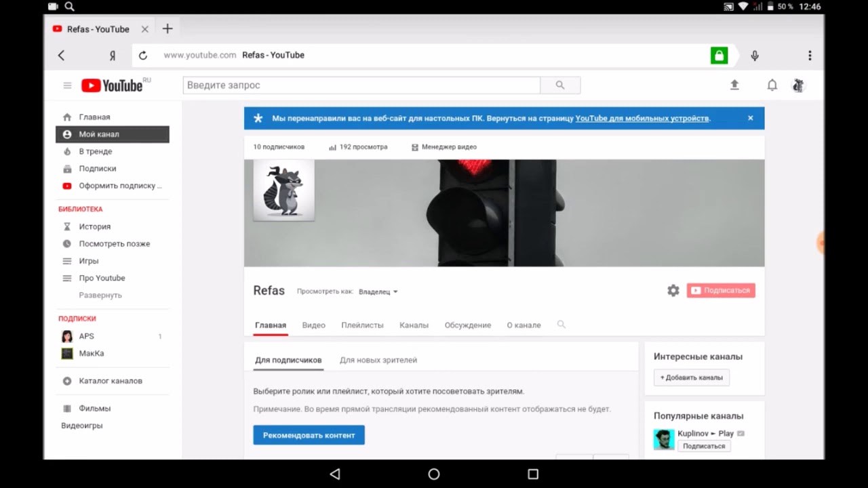
Task: Click Добавить каналы button
Action: pyautogui.click(x=692, y=378)
